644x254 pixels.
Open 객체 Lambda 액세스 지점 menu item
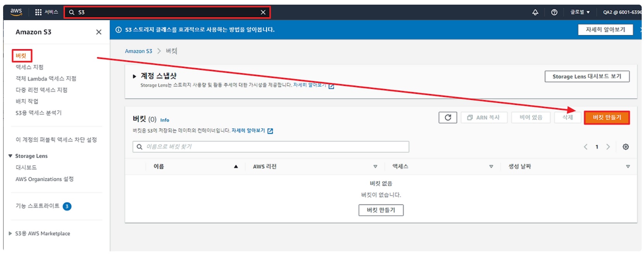click(46, 79)
